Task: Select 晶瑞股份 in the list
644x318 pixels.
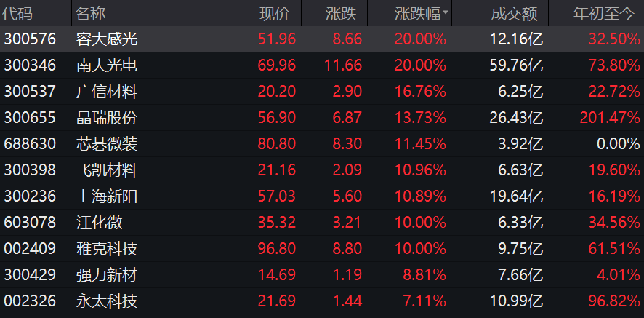Action: 106,118
